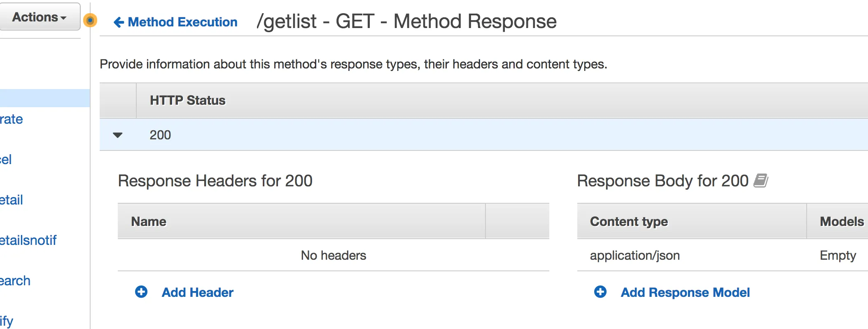Open the documentation book icon for Response Body

[761, 181]
